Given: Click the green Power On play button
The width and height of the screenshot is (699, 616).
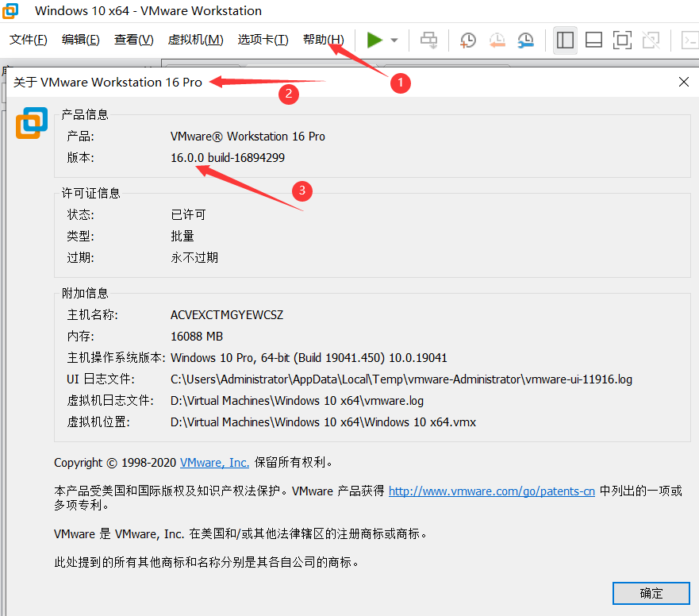Looking at the screenshot, I should tap(374, 40).
